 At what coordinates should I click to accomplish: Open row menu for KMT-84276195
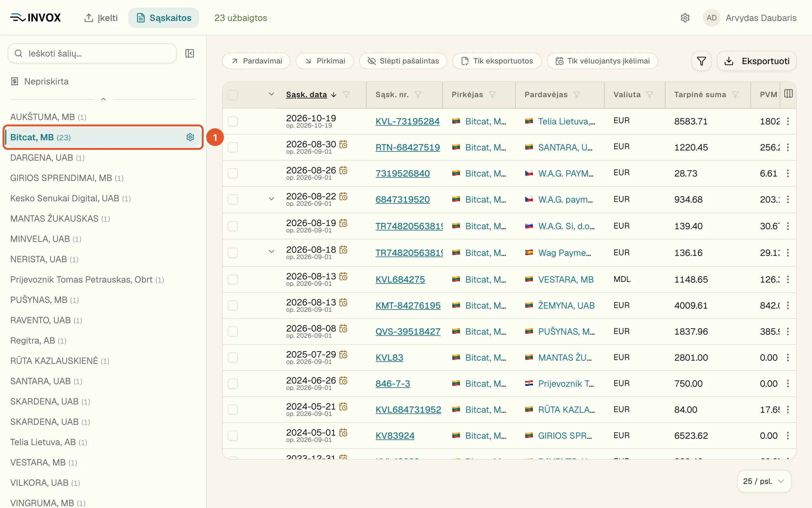pyautogui.click(x=788, y=305)
